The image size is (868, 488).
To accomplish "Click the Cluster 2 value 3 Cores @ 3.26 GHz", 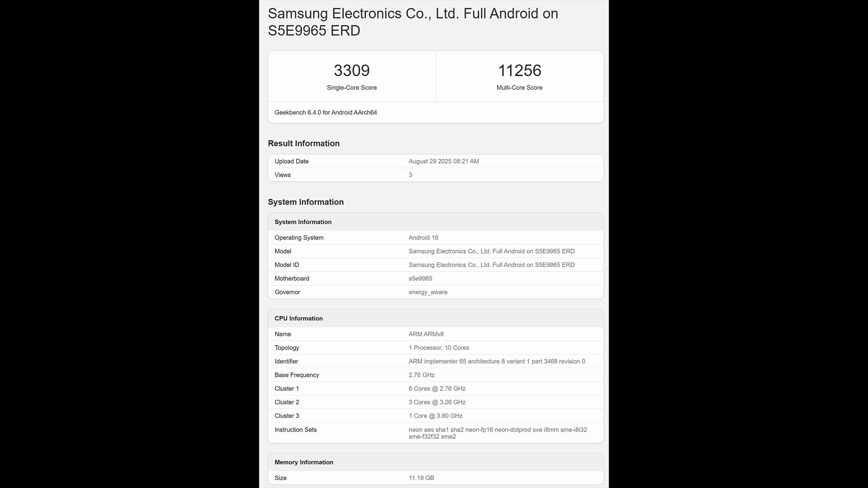I will (437, 402).
